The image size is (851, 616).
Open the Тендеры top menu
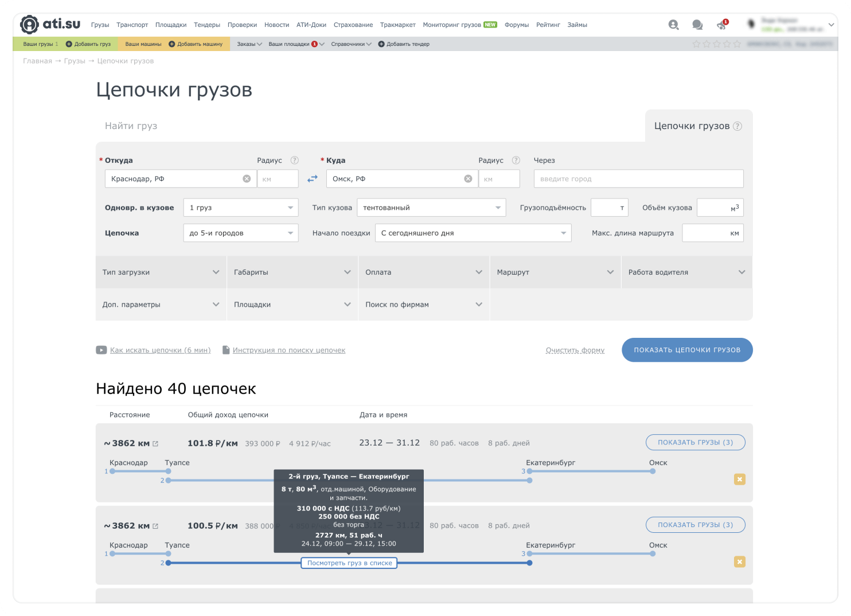(207, 25)
